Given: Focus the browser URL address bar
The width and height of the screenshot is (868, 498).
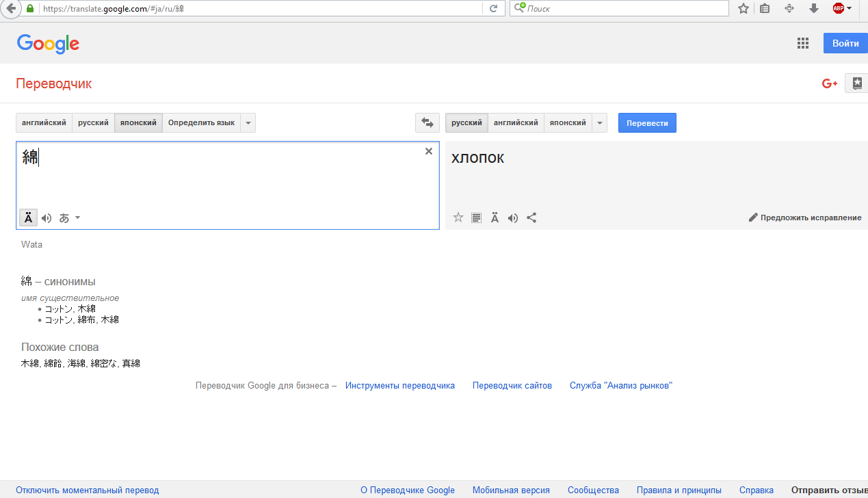Looking at the screenshot, I should click(x=260, y=8).
